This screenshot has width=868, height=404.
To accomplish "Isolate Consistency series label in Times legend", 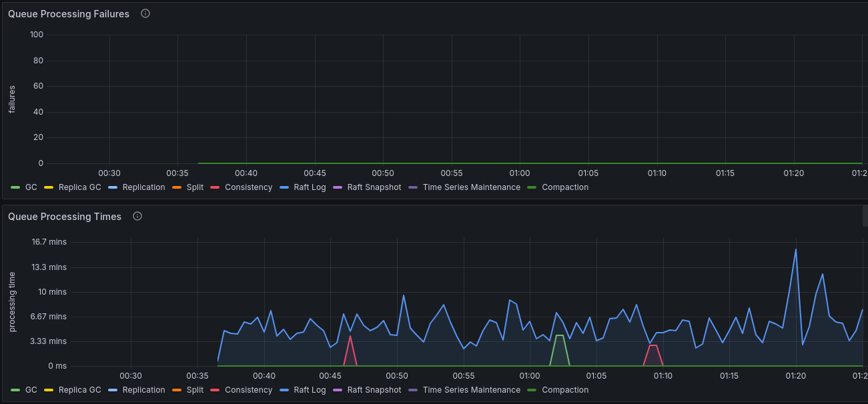I will pyautogui.click(x=248, y=390).
